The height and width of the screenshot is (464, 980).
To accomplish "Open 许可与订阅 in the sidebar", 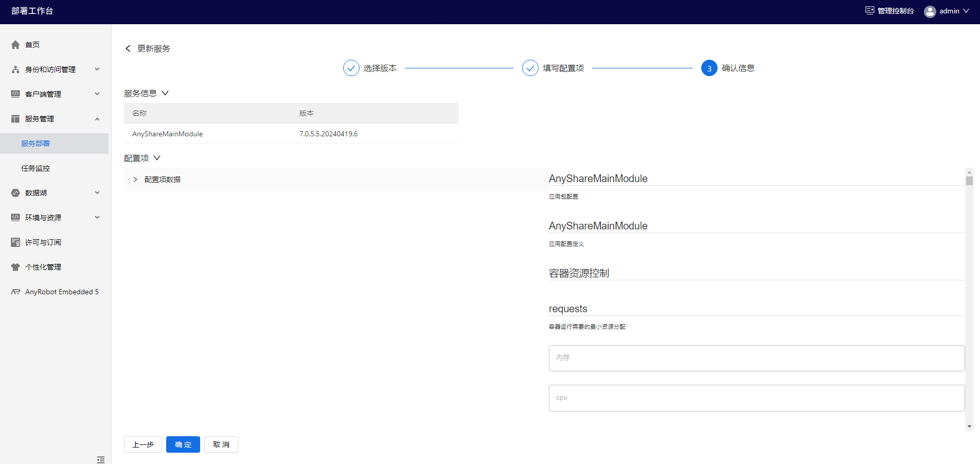I will 43,242.
